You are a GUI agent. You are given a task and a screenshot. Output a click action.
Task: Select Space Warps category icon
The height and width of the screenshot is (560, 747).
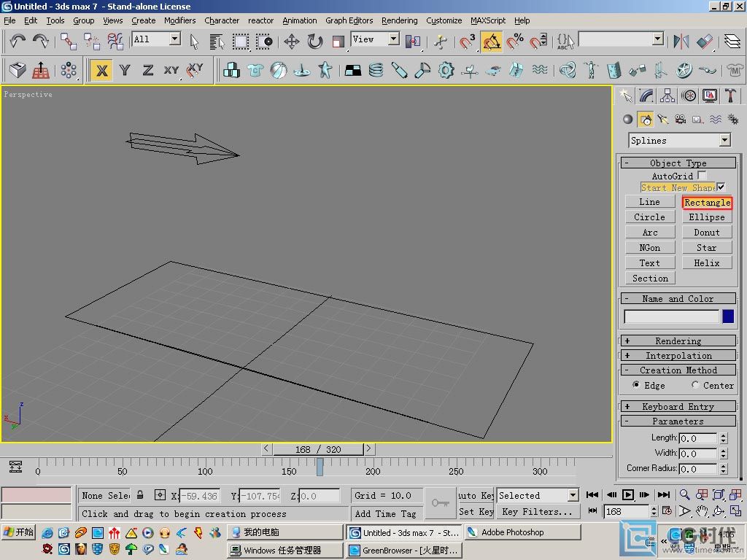click(x=715, y=119)
